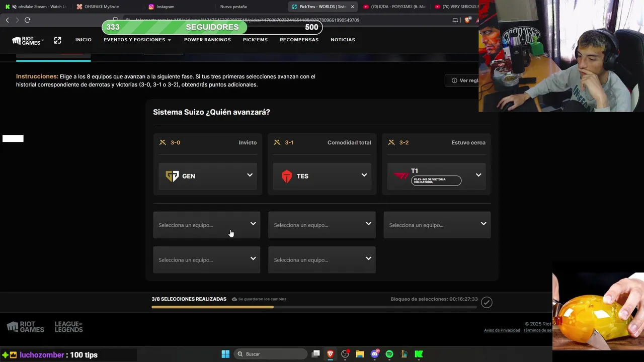Open left-column bottom-row 'Selecciona un equipo' dropdown
Screen dimensions: 644x362
pyautogui.click(x=206, y=259)
